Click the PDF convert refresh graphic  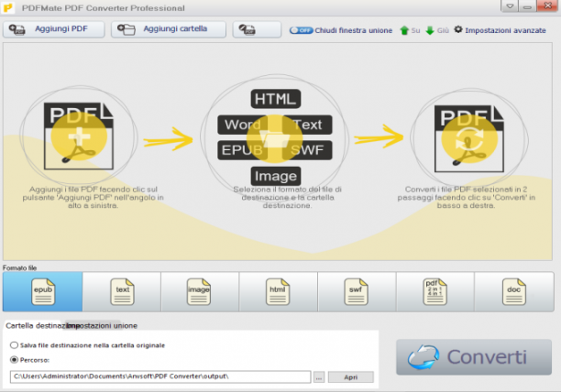click(469, 138)
